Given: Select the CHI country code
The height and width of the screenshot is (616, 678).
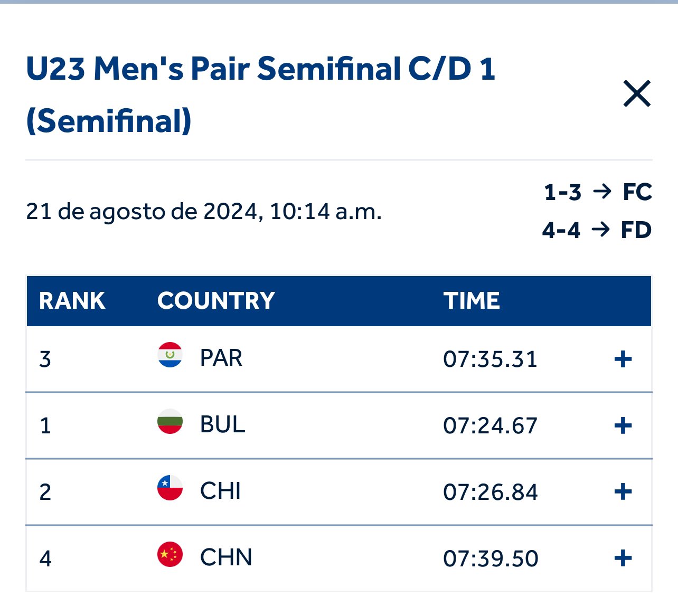Looking at the screenshot, I should coord(220,491).
